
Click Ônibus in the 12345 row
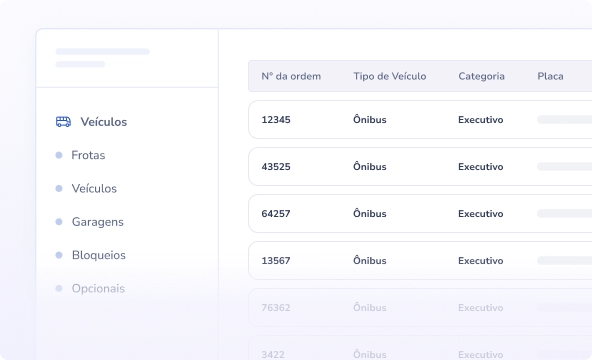coord(370,119)
